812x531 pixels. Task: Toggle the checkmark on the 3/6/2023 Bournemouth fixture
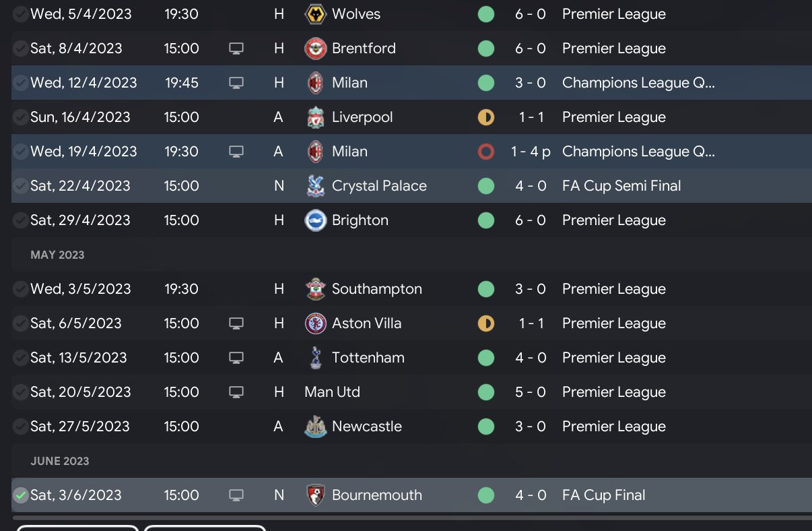coord(21,495)
